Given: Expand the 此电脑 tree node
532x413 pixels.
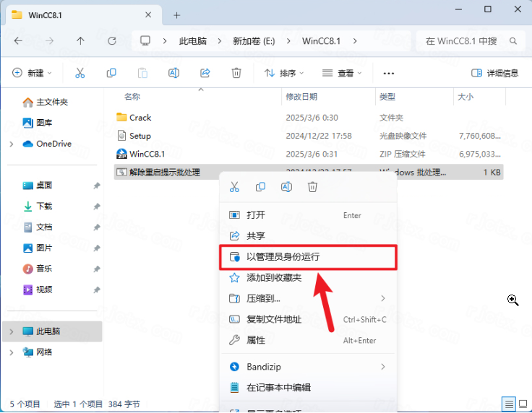Looking at the screenshot, I should pos(12,331).
